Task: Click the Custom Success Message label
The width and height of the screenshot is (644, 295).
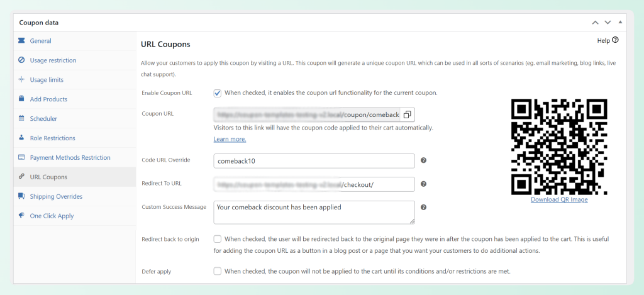Action: (x=174, y=207)
